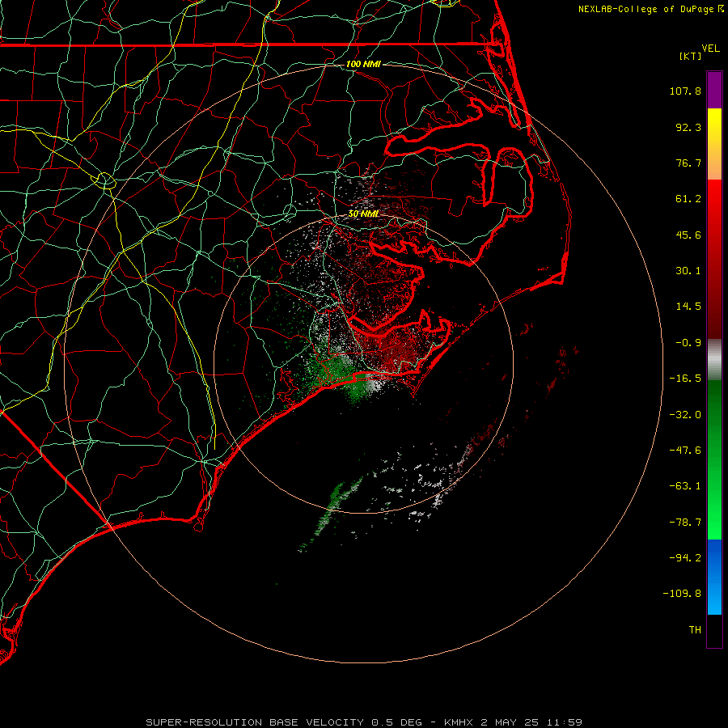
Task: Click the [KT] units label
Action: [691, 56]
